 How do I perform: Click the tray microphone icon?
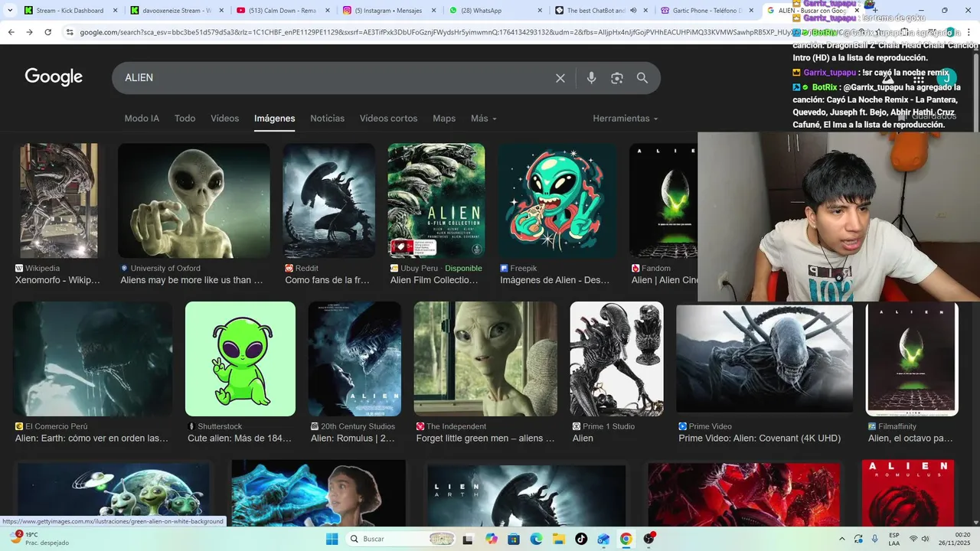(874, 539)
